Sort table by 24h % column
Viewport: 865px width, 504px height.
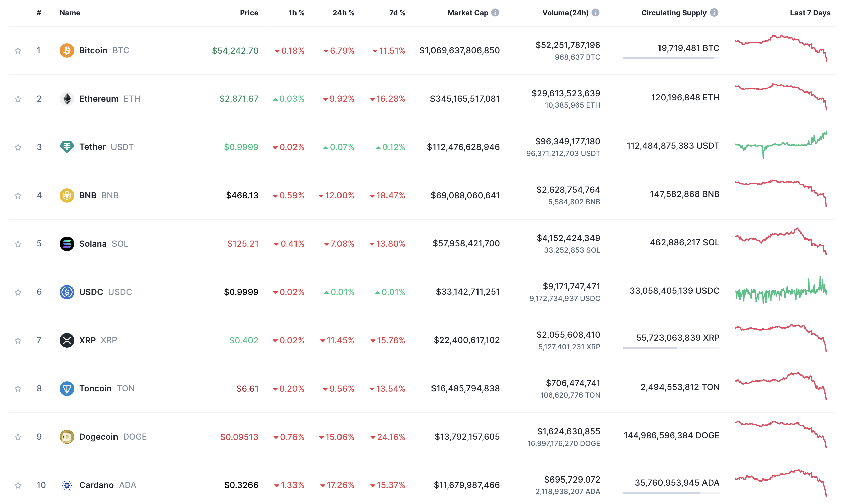pos(343,13)
